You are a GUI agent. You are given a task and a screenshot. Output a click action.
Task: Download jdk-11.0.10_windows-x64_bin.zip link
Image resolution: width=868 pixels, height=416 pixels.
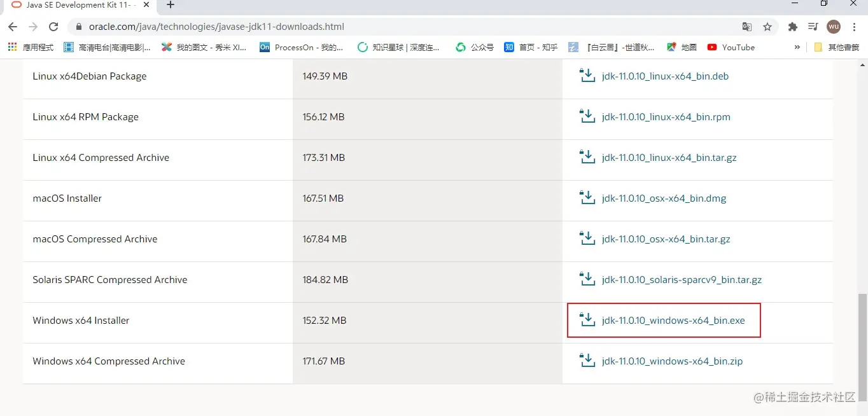[672, 361]
